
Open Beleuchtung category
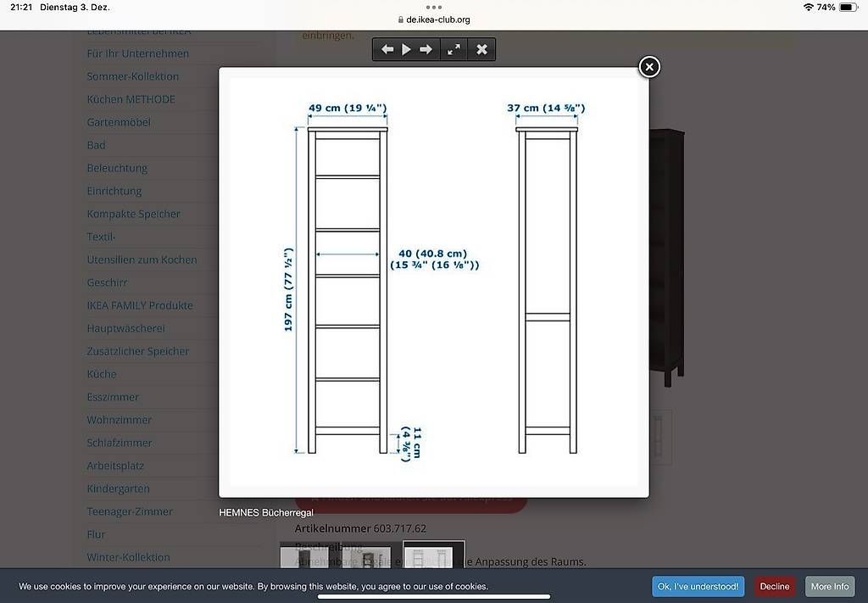tap(117, 168)
